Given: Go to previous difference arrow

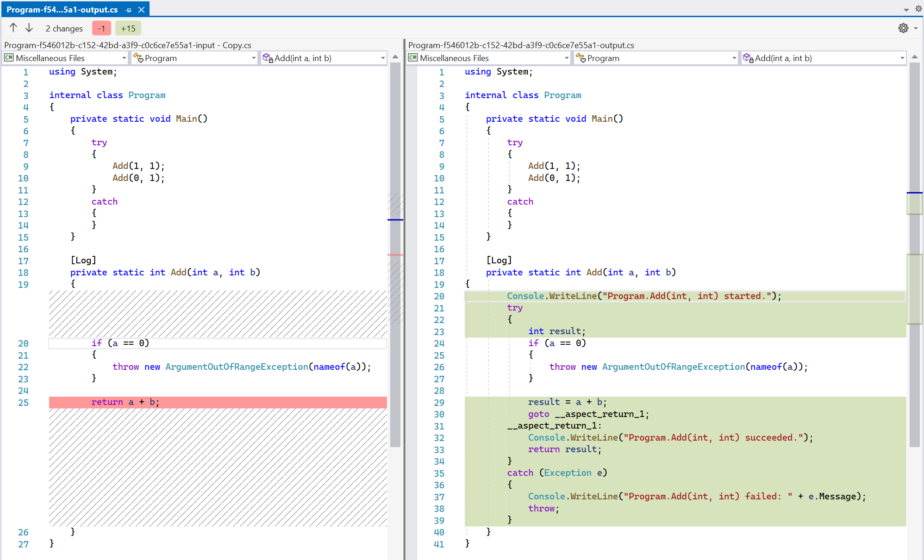Looking at the screenshot, I should [x=13, y=28].
